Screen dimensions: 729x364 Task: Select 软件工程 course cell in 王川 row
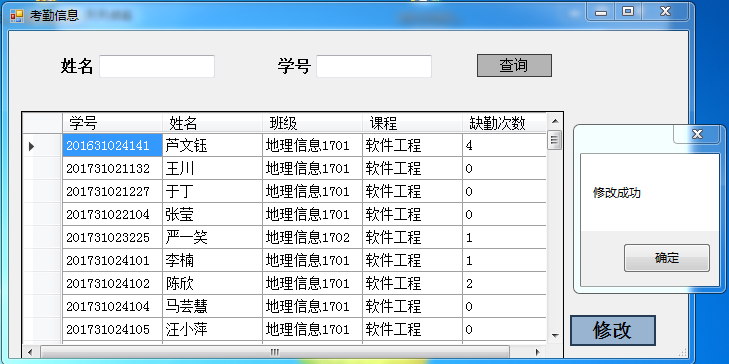coord(412,169)
